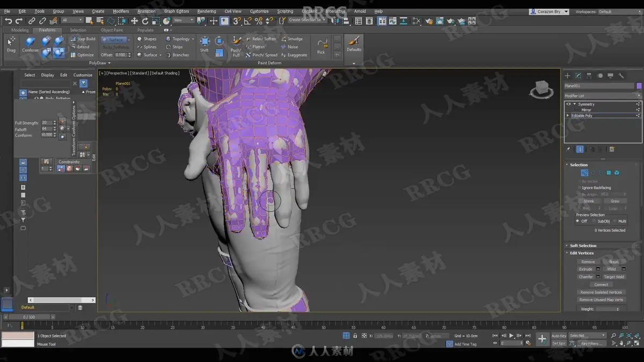644x362 pixels.
Task: Select the Move transform tool
Action: click(x=134, y=21)
